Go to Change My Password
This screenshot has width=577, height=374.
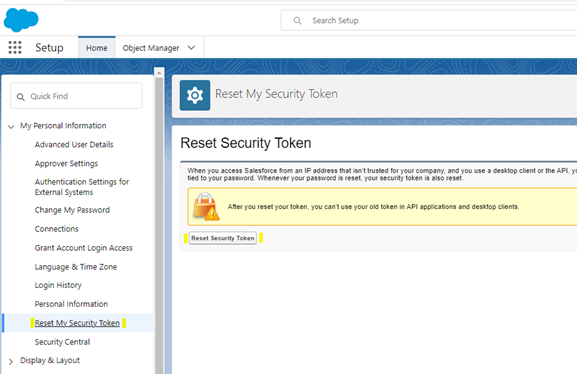click(72, 210)
